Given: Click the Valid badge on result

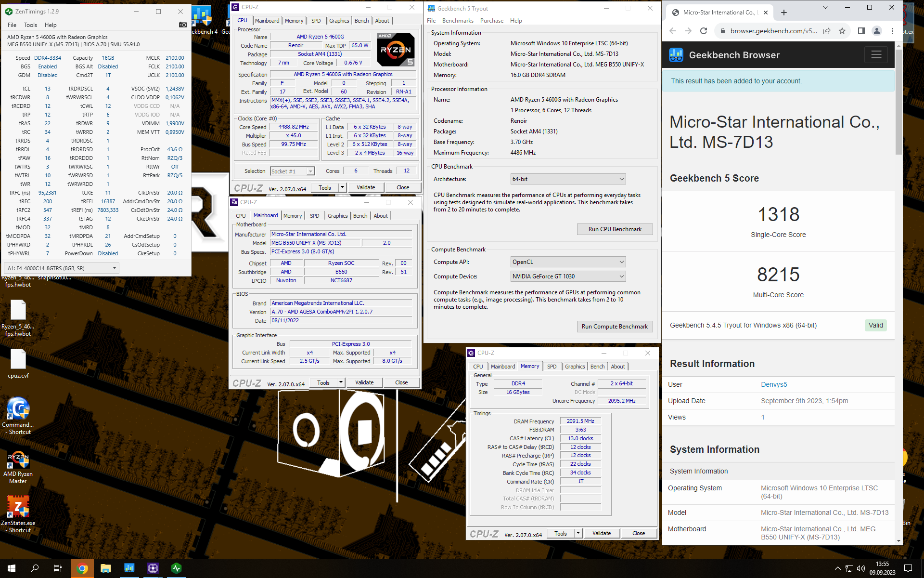Looking at the screenshot, I should [x=875, y=325].
